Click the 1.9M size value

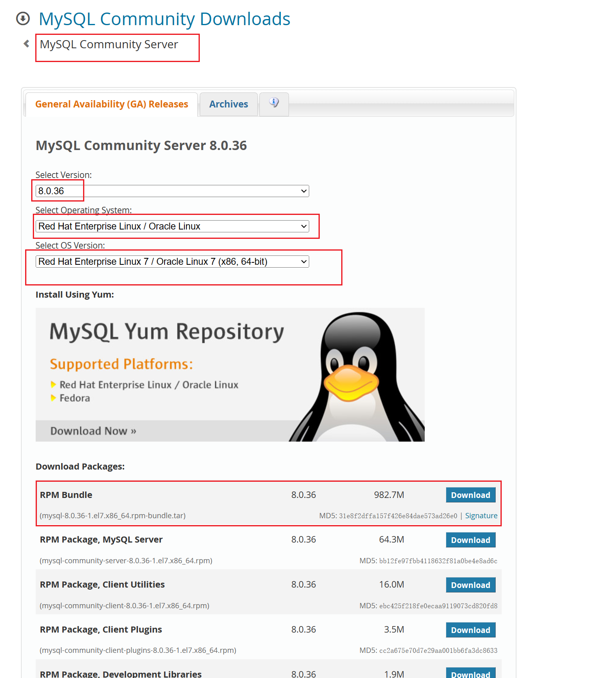click(394, 674)
